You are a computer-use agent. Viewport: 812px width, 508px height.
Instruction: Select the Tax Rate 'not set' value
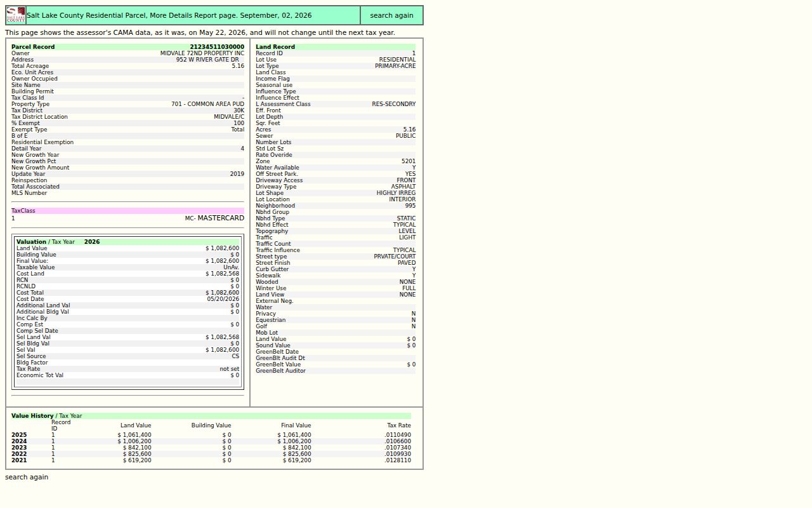[x=230, y=369]
